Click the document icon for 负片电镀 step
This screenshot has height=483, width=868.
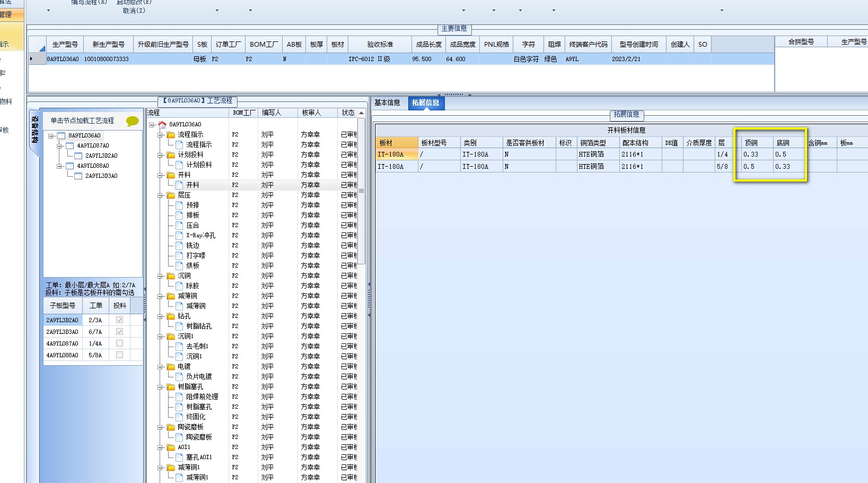click(179, 377)
